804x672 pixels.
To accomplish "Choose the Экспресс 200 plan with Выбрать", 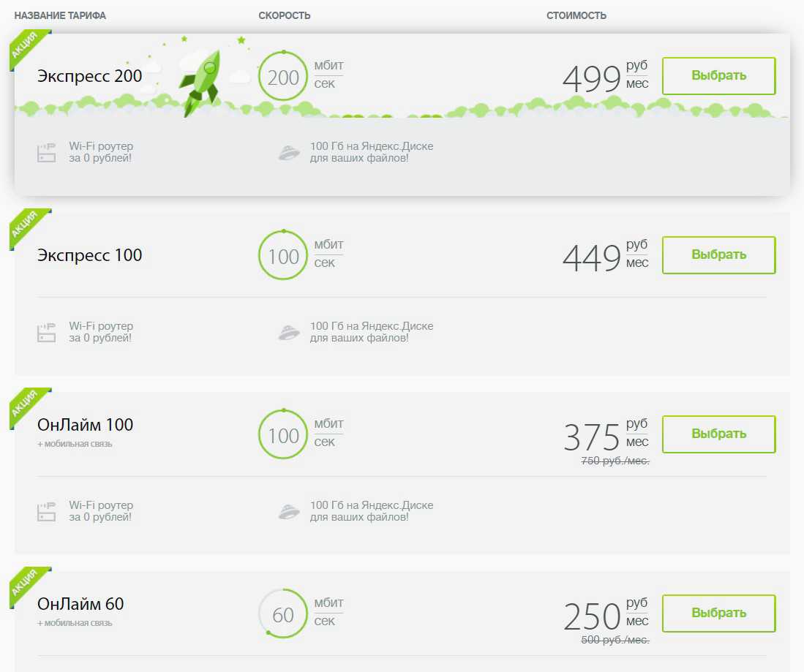I will [x=718, y=76].
